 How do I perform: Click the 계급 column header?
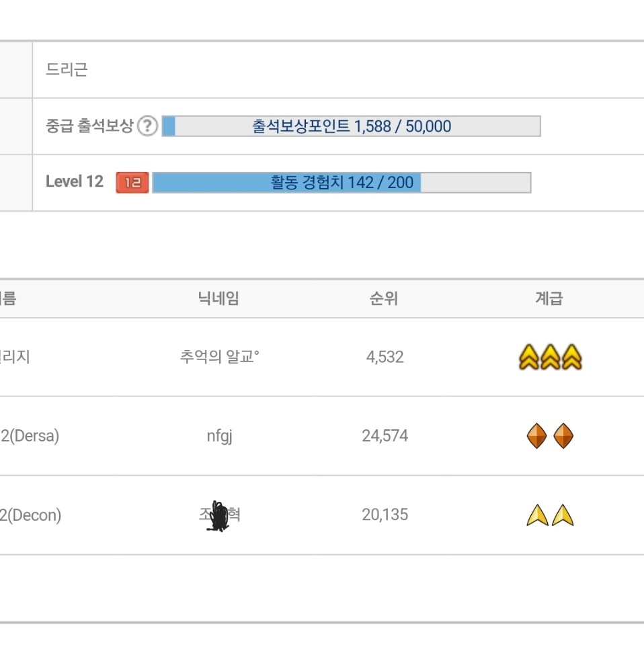549,299
